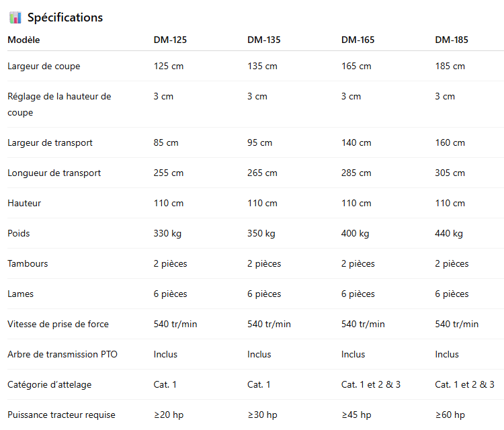Screen dimensions: 504x430
Task: Select the DM-125 column header
Action: pos(170,40)
